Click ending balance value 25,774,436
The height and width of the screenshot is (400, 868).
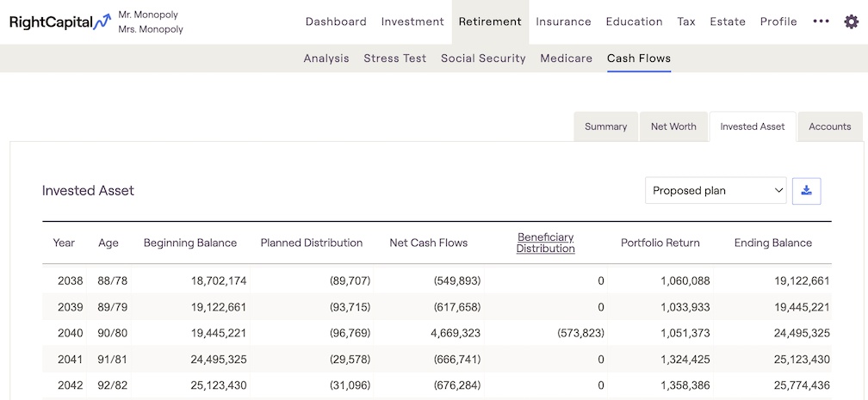802,385
